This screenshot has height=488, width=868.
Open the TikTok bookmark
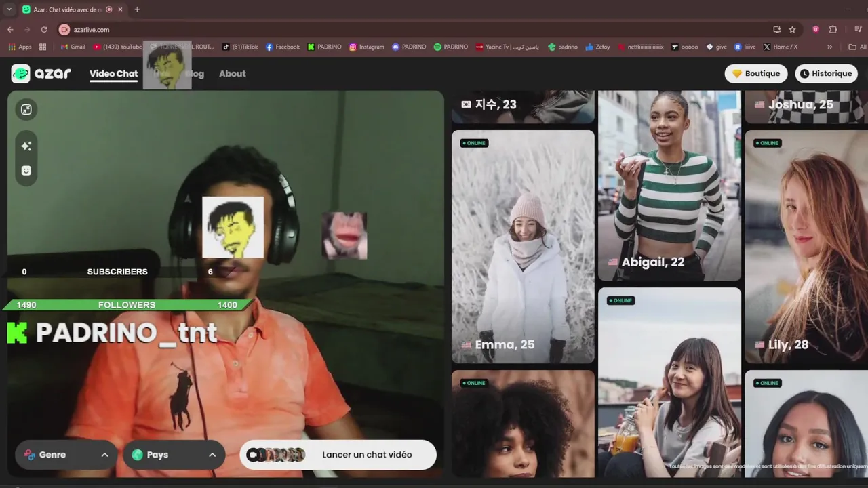(x=240, y=47)
